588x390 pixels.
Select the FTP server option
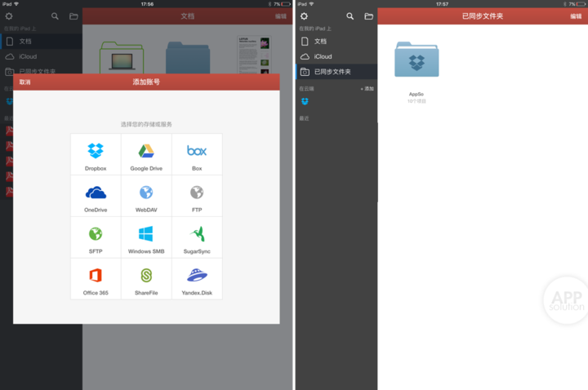coord(197,196)
